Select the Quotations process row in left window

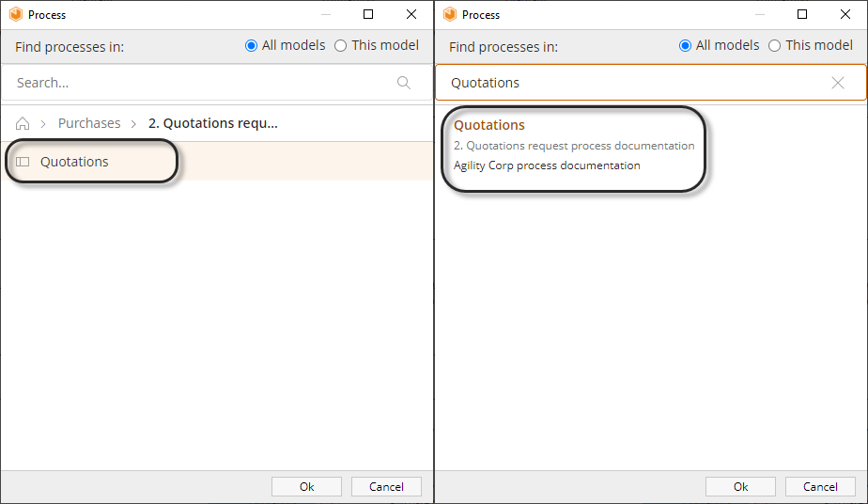(x=217, y=161)
